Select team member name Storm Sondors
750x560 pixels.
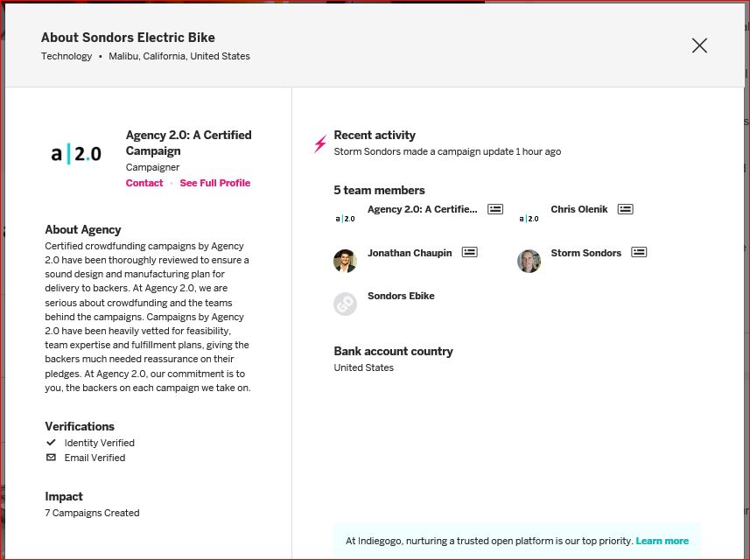click(x=586, y=253)
